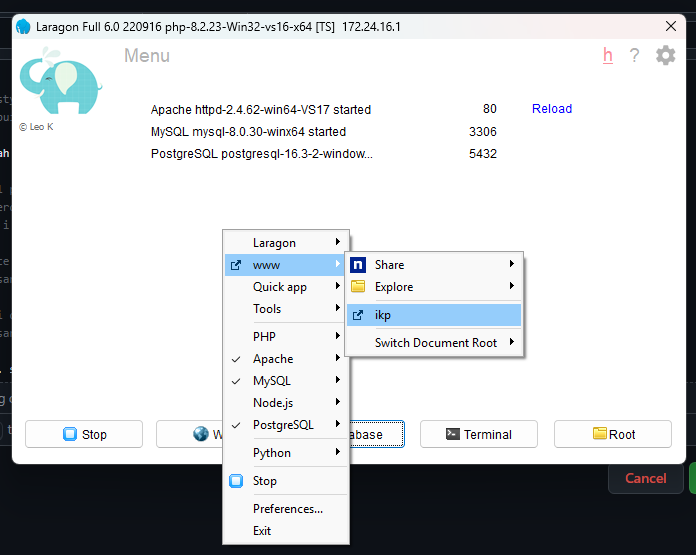Open Preferences... from the menu

(x=285, y=509)
